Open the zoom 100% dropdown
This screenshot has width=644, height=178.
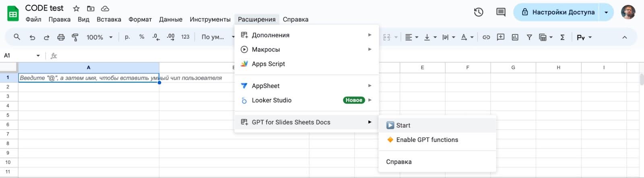99,37
